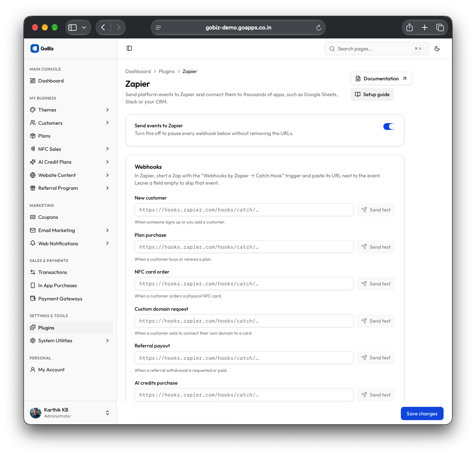Open the My Account menu item
This screenshot has width=476, height=456.
[70, 370]
